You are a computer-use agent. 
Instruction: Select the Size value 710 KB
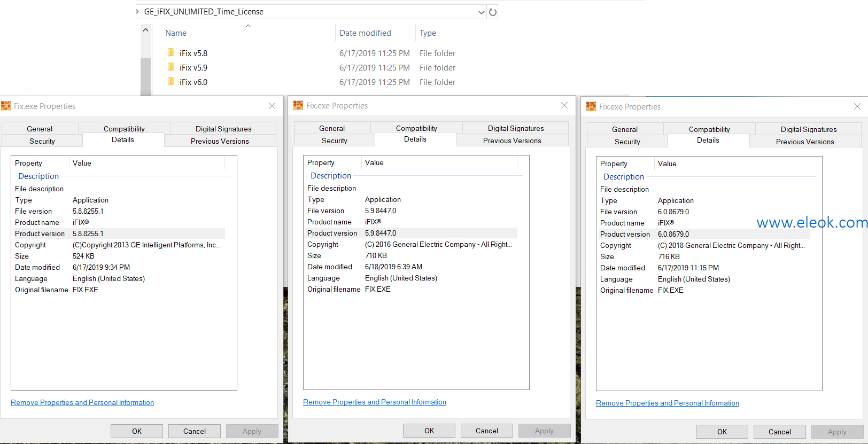point(376,255)
